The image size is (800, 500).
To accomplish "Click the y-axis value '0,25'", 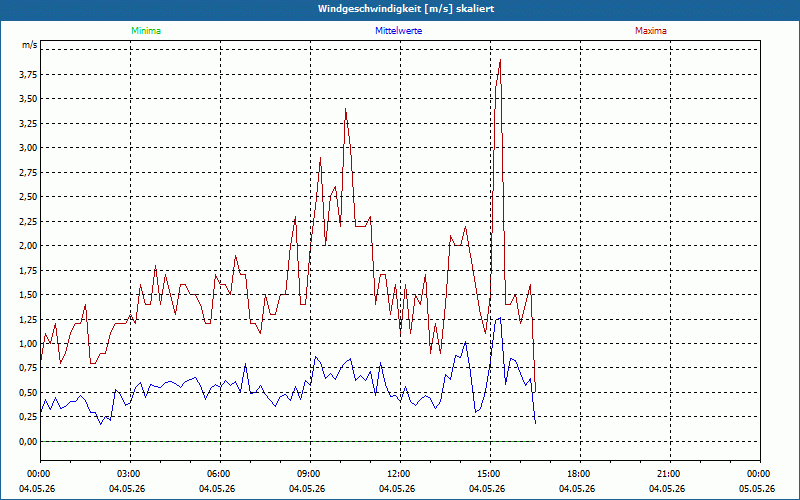I will 28,417.
